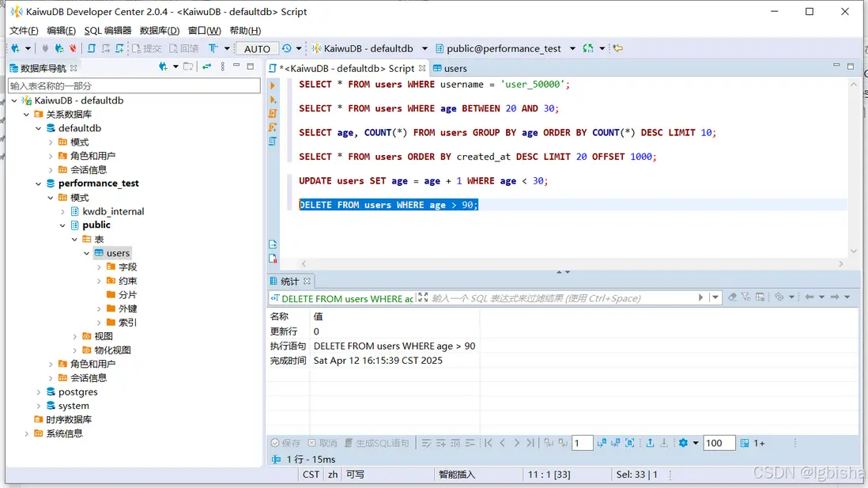Expand the 字段 folder under users
The width and height of the screenshot is (868, 488).
click(99, 267)
